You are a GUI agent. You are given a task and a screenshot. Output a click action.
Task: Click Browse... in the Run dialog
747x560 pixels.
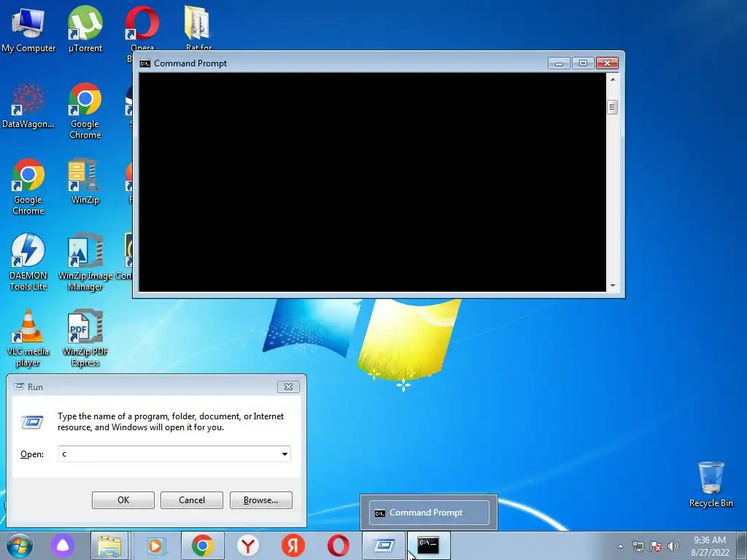coord(260,500)
